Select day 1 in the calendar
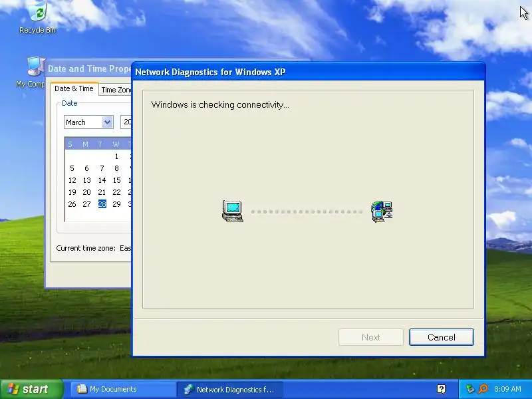The width and height of the screenshot is (532, 399). (x=116, y=156)
